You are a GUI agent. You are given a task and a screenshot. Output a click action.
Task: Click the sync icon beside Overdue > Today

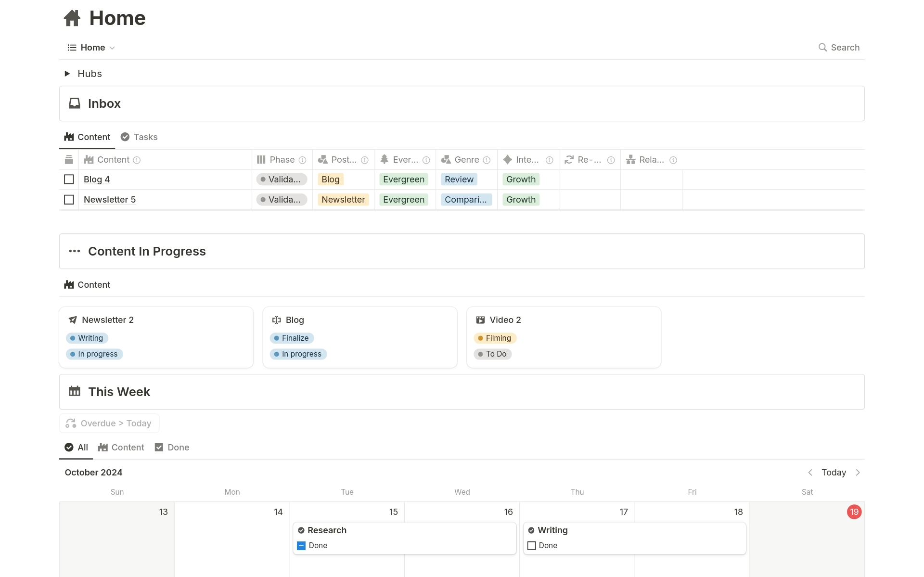point(70,423)
